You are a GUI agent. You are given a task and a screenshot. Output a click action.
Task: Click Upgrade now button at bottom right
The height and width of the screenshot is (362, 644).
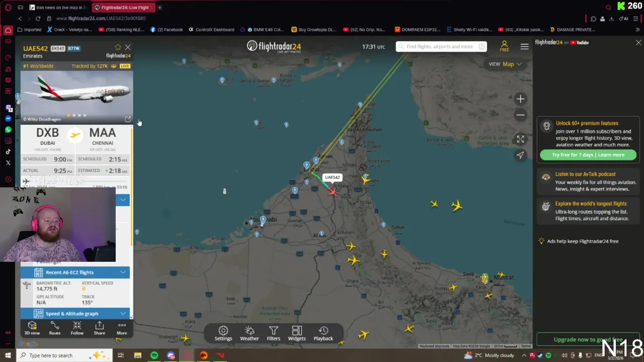[x=588, y=339]
